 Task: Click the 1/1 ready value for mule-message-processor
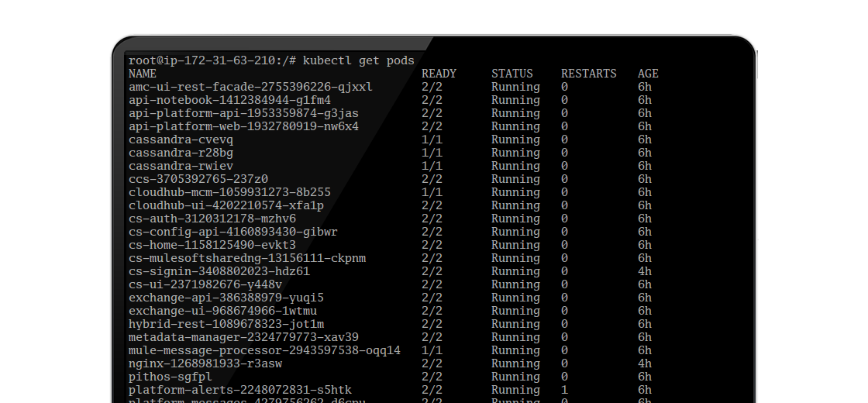[x=432, y=350]
